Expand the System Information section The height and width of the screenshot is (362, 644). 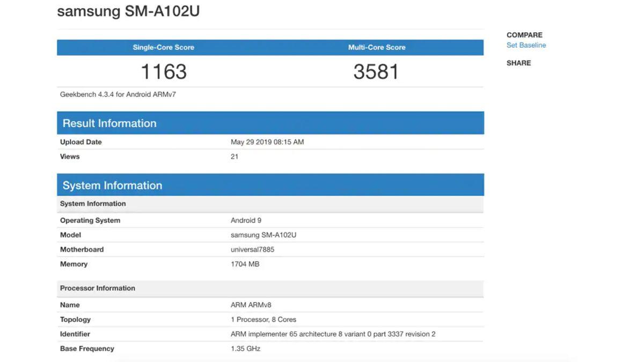113,185
